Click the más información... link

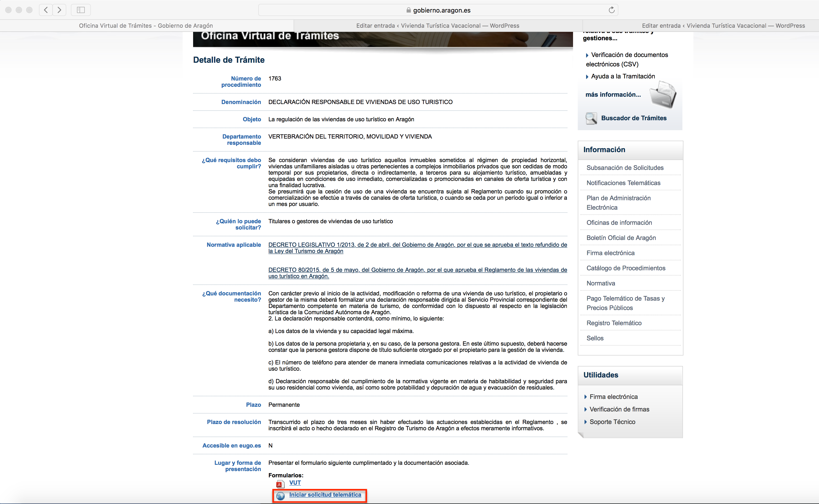tap(613, 94)
